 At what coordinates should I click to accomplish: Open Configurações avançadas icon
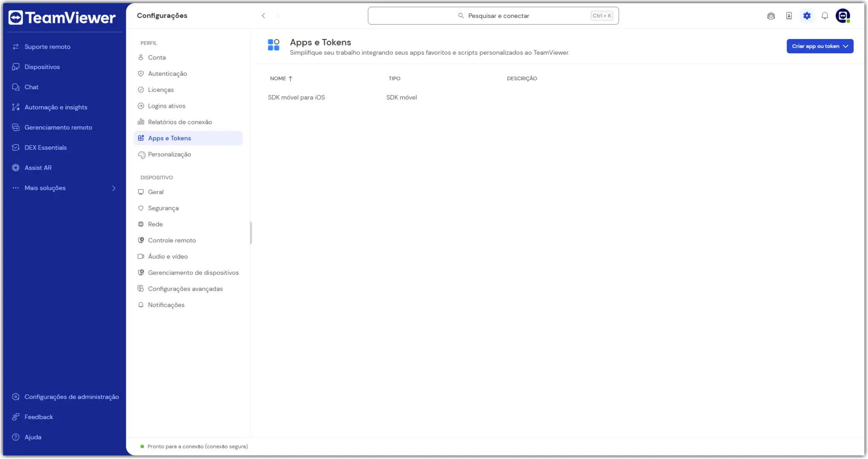[x=141, y=289]
